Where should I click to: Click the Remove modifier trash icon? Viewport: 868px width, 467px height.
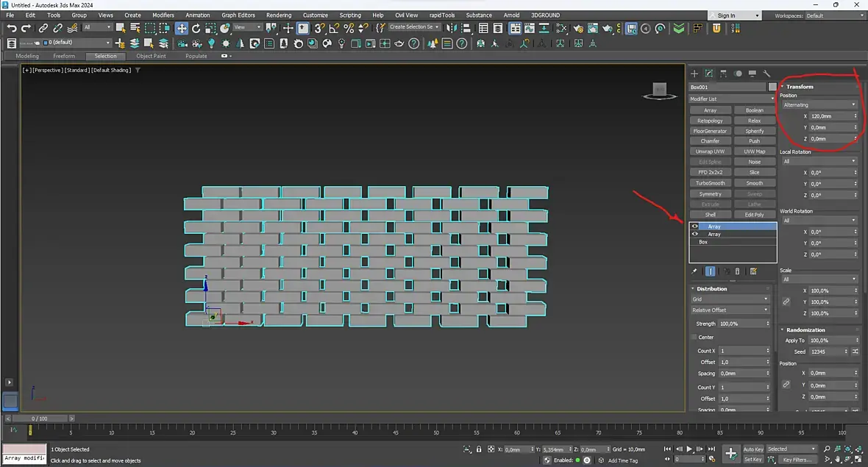click(x=737, y=271)
